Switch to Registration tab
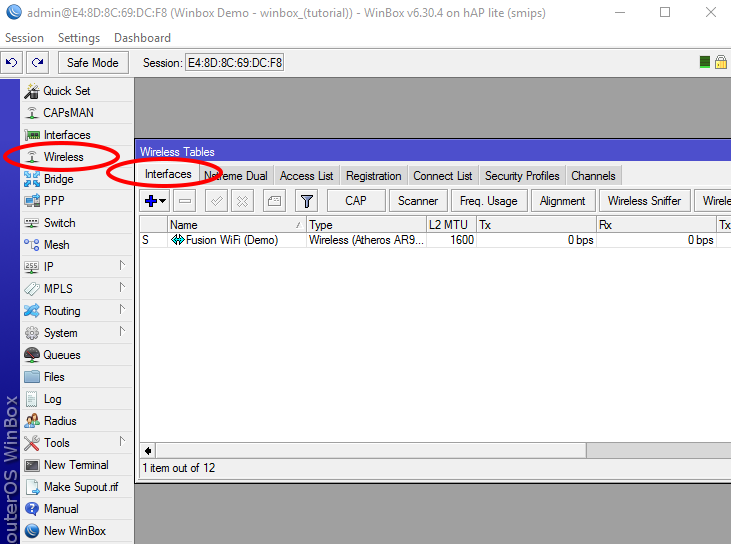 click(x=373, y=176)
